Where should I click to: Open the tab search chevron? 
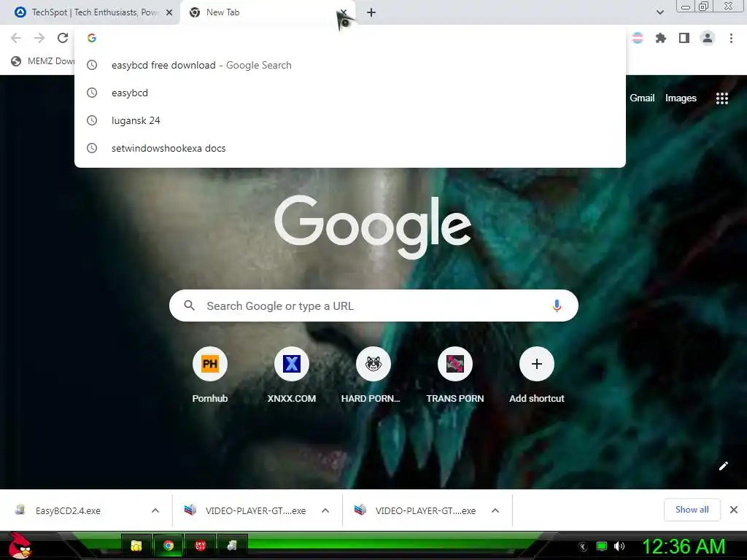(659, 12)
